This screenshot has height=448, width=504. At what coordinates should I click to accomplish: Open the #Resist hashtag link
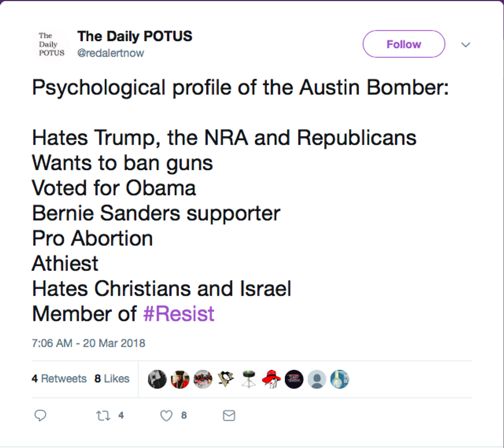(x=179, y=314)
